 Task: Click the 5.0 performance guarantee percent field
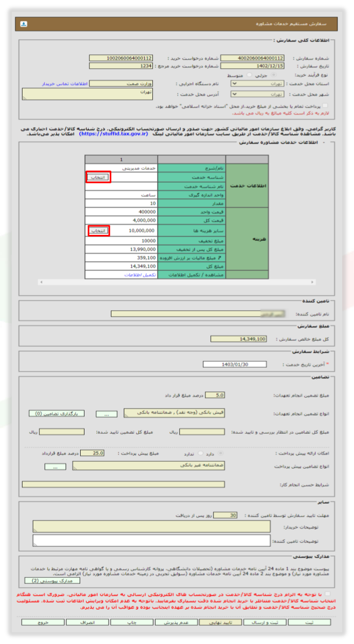click(215, 396)
